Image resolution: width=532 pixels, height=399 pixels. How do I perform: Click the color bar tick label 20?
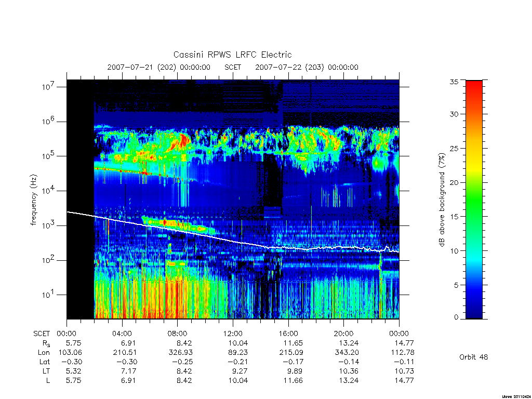point(454,182)
